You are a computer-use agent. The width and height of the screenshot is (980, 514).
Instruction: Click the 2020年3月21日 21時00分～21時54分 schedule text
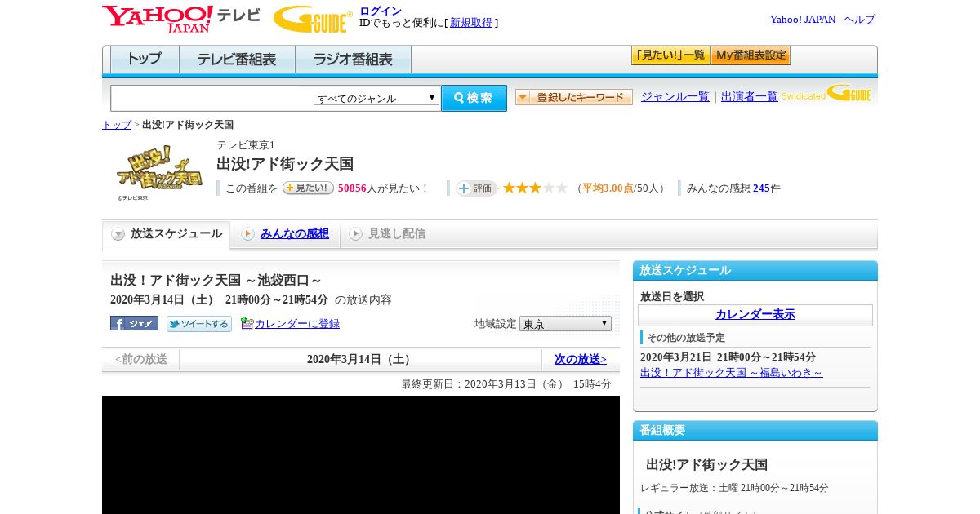coord(728,357)
